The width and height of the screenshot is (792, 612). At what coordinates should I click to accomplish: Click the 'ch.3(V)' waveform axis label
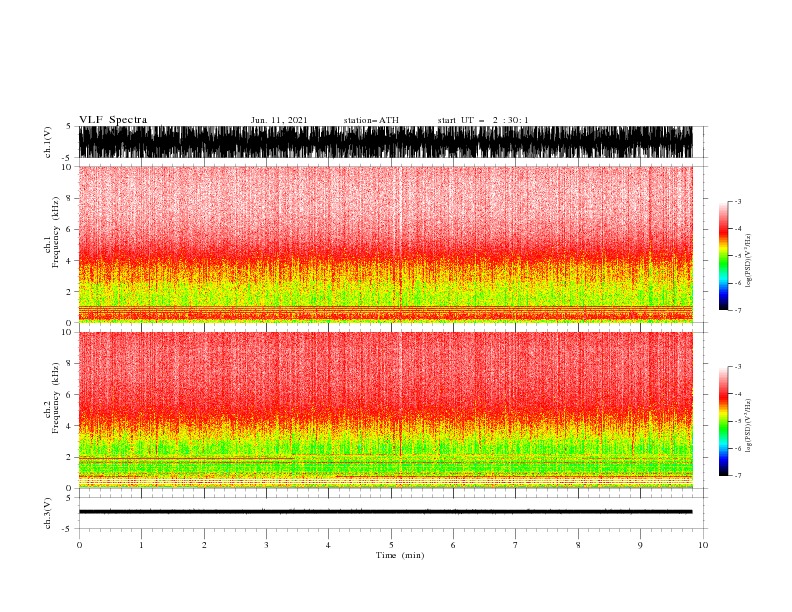(48, 513)
